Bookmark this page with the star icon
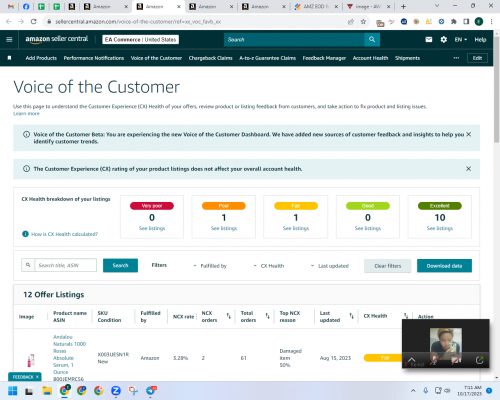The width and height of the screenshot is (500, 400). click(x=363, y=22)
